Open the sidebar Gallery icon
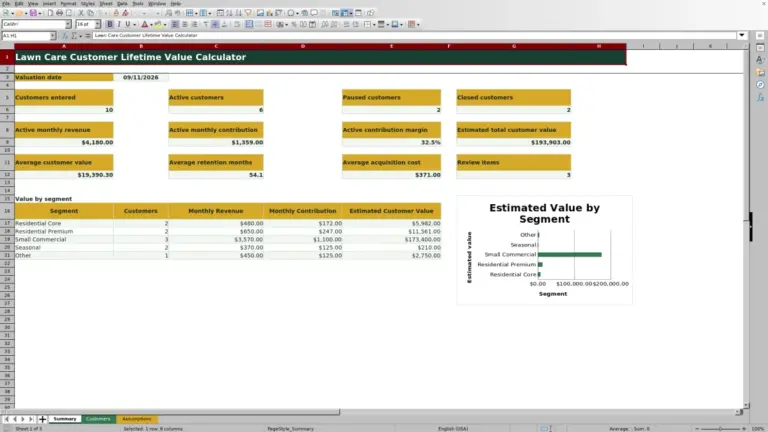768x432 pixels. (760, 72)
